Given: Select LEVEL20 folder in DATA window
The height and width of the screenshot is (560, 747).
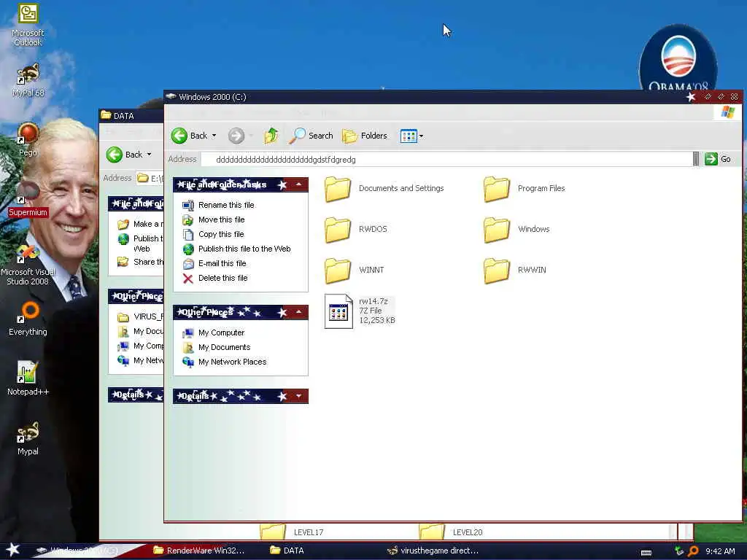Looking at the screenshot, I should coord(451,532).
